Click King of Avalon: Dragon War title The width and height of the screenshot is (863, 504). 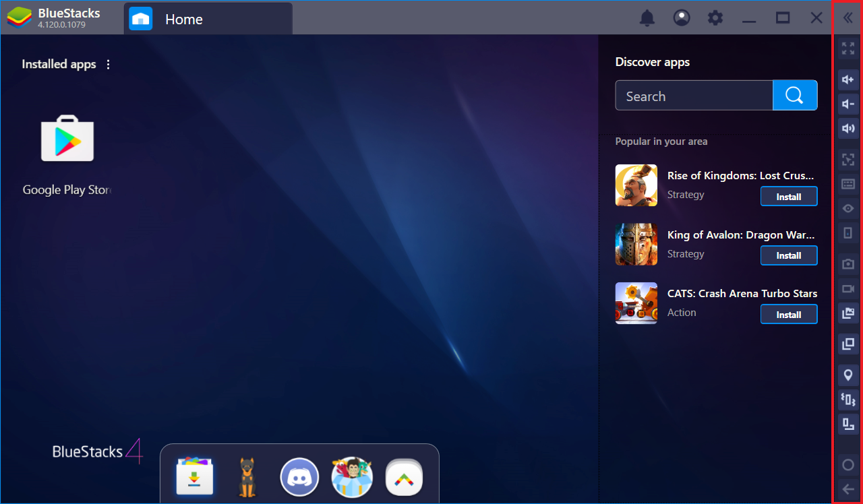[742, 235]
